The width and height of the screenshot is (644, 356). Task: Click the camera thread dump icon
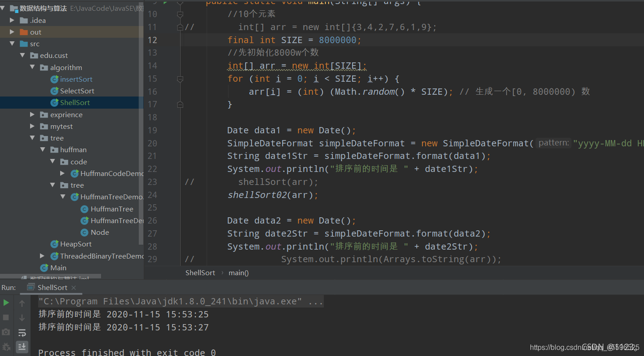coord(6,332)
